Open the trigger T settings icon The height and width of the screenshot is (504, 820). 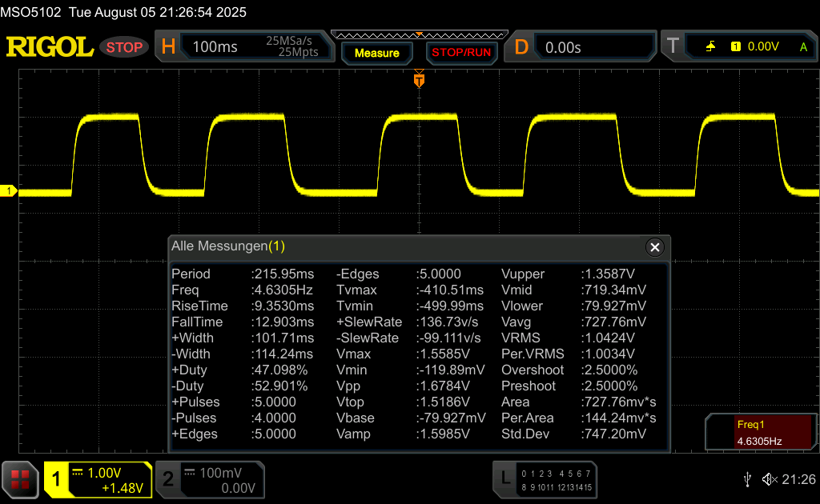[673, 47]
